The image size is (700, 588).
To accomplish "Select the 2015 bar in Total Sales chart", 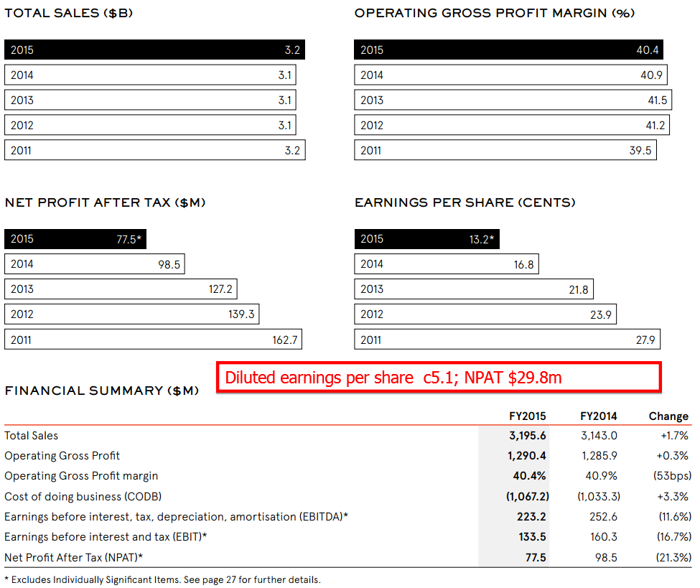I will point(155,50).
